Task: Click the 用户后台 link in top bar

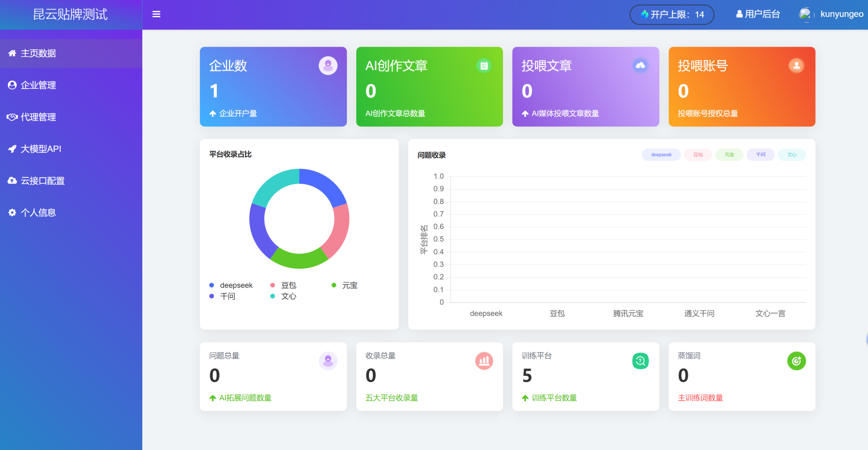Action: coord(758,14)
